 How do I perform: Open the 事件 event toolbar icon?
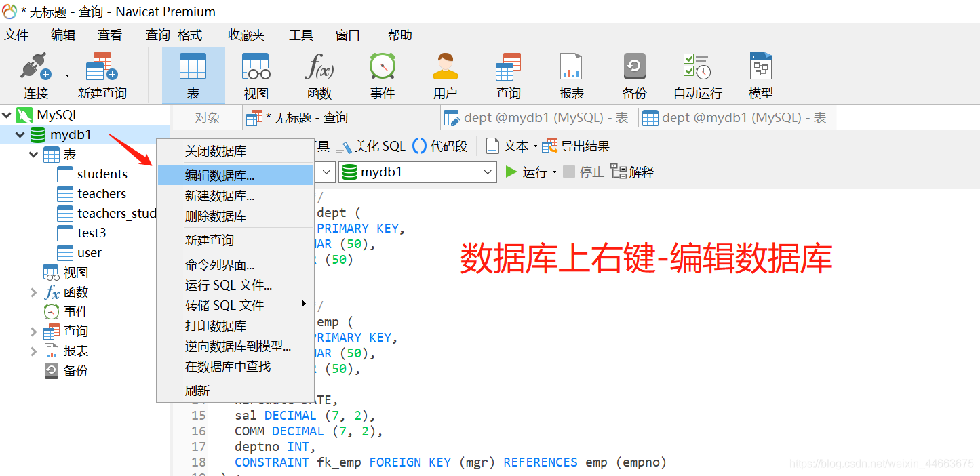coord(383,75)
